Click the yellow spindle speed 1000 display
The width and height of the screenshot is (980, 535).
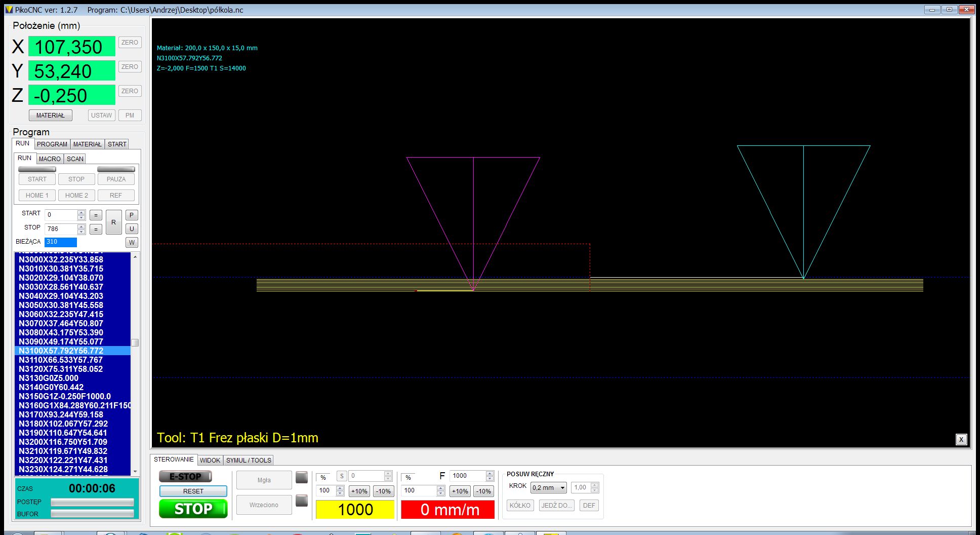pyautogui.click(x=355, y=510)
